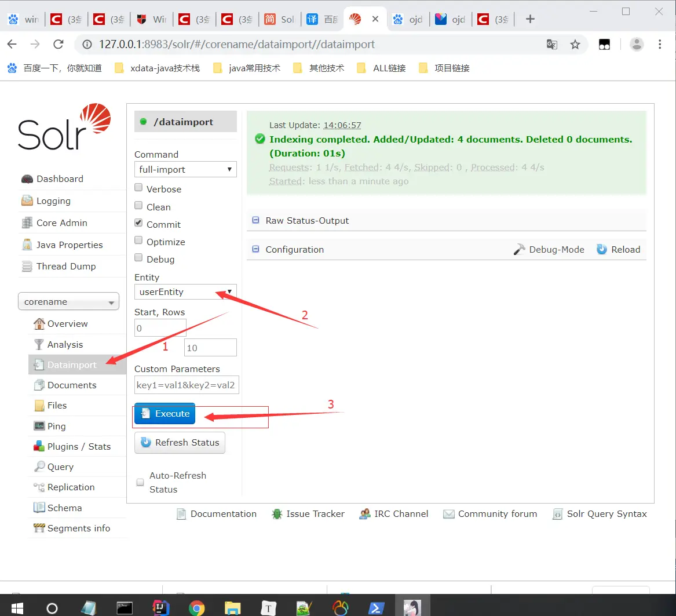
Task: Enable the Clean checkbox
Action: [x=138, y=205]
